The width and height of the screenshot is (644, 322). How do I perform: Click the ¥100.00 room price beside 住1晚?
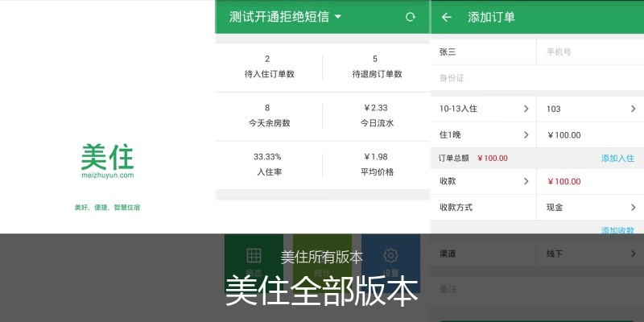[x=564, y=135]
